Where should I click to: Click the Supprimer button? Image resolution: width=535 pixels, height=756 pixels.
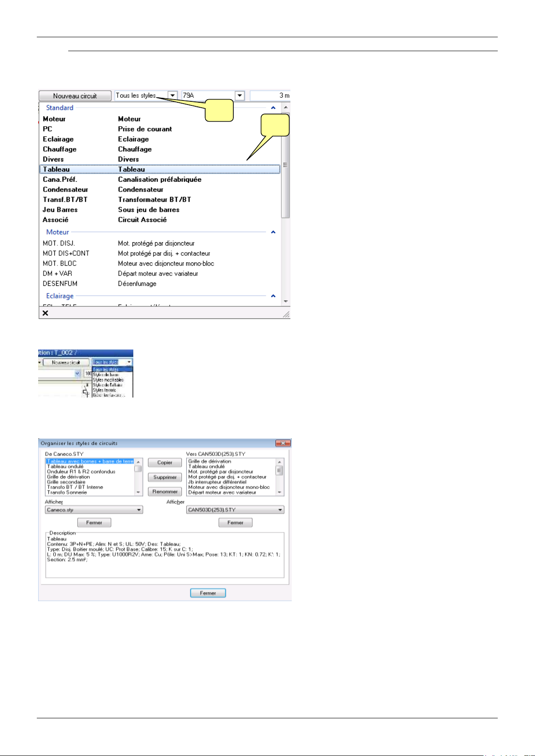tap(165, 477)
